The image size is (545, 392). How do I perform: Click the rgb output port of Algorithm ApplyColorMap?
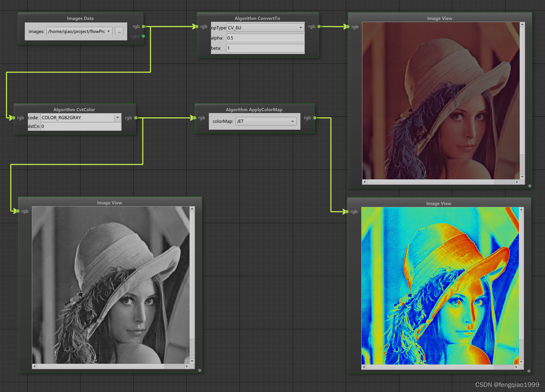(315, 118)
